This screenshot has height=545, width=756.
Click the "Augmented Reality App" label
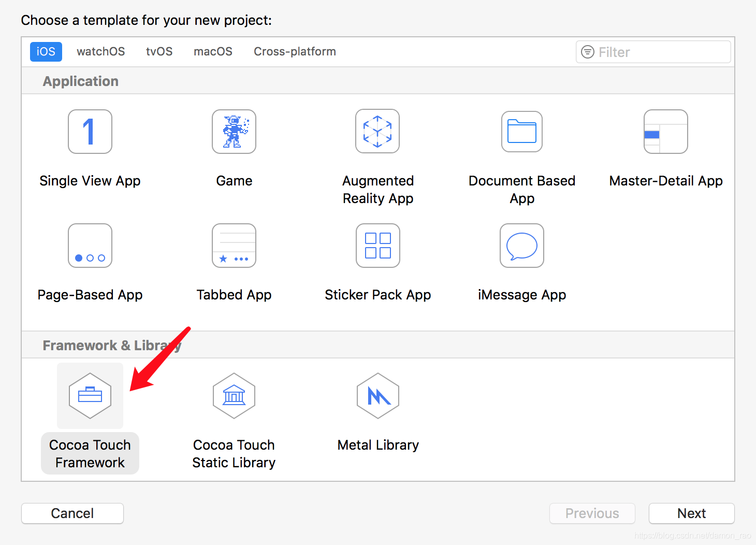(x=378, y=190)
